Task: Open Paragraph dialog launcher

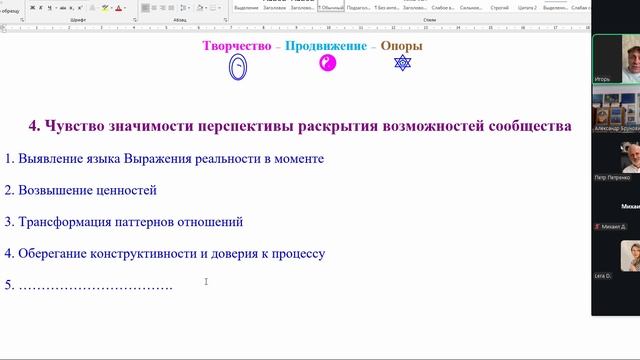Action: pos(225,20)
